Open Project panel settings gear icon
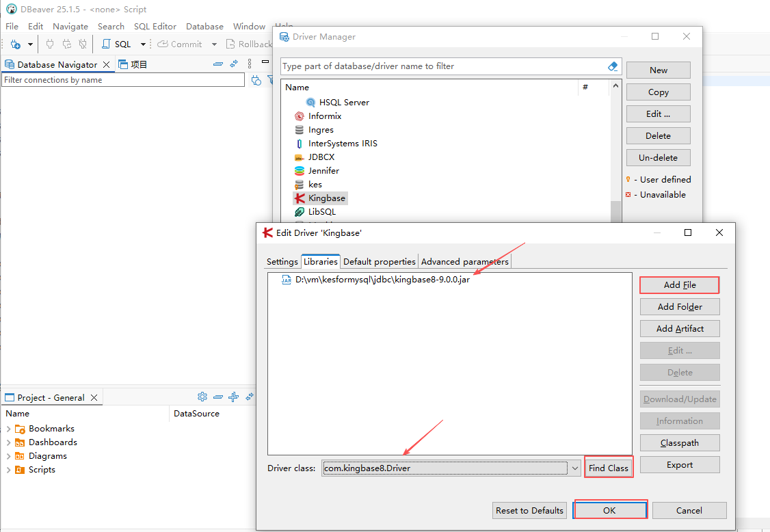The image size is (770, 532). click(x=202, y=397)
